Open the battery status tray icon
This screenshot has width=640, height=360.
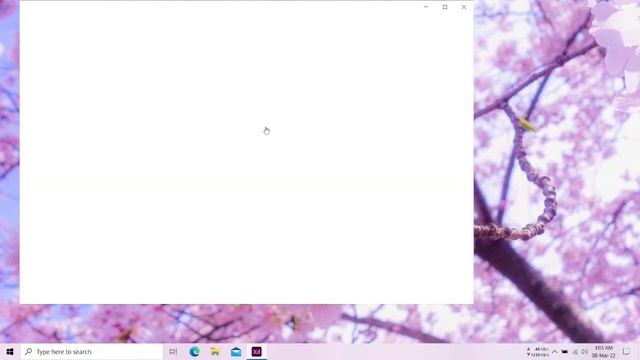[564, 351]
